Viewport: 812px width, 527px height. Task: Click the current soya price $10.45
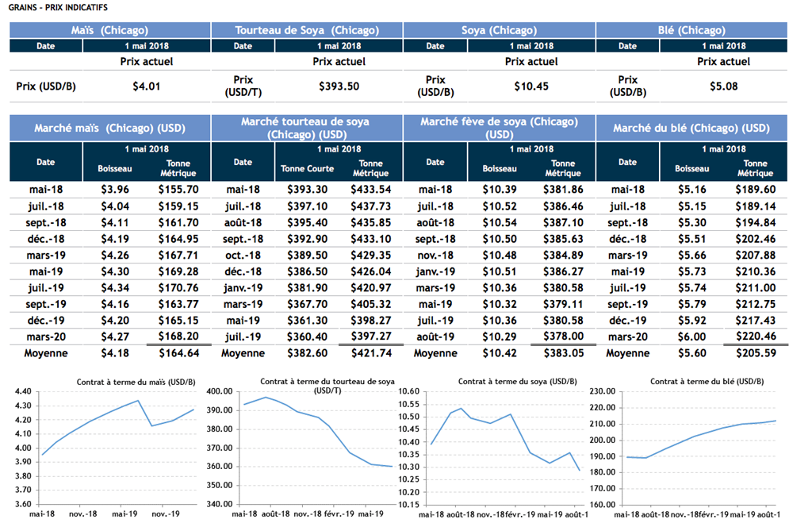(530, 87)
